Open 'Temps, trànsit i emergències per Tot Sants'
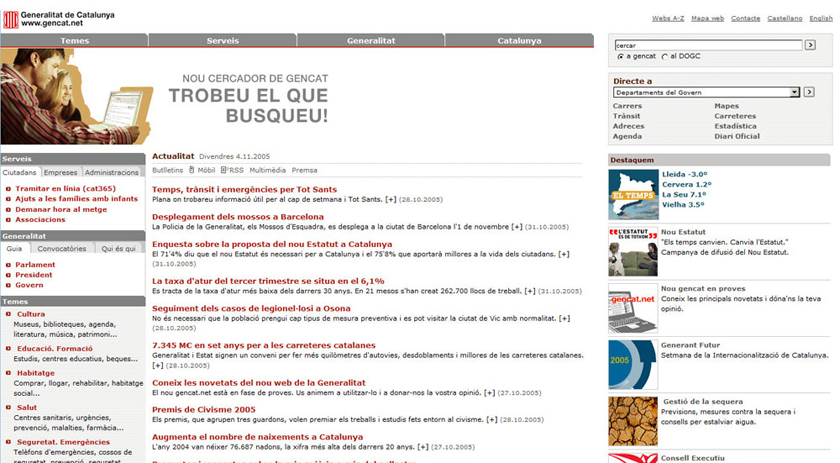 pos(244,189)
